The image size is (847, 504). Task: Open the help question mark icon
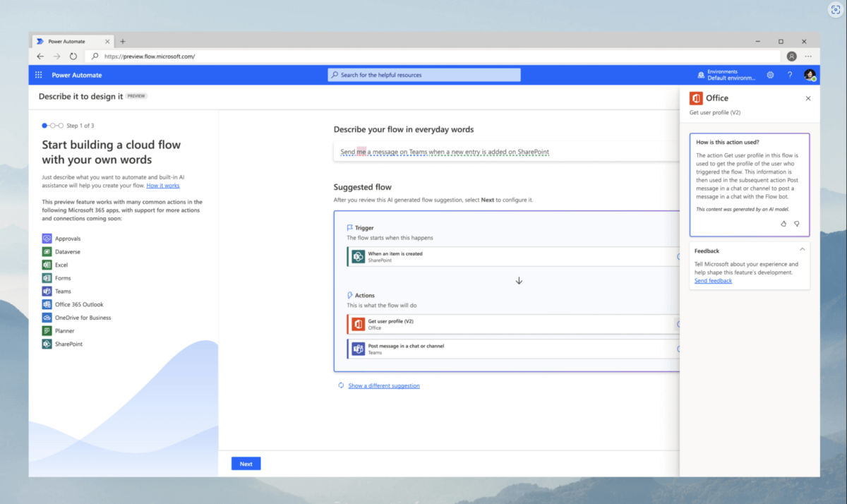pyautogui.click(x=790, y=75)
